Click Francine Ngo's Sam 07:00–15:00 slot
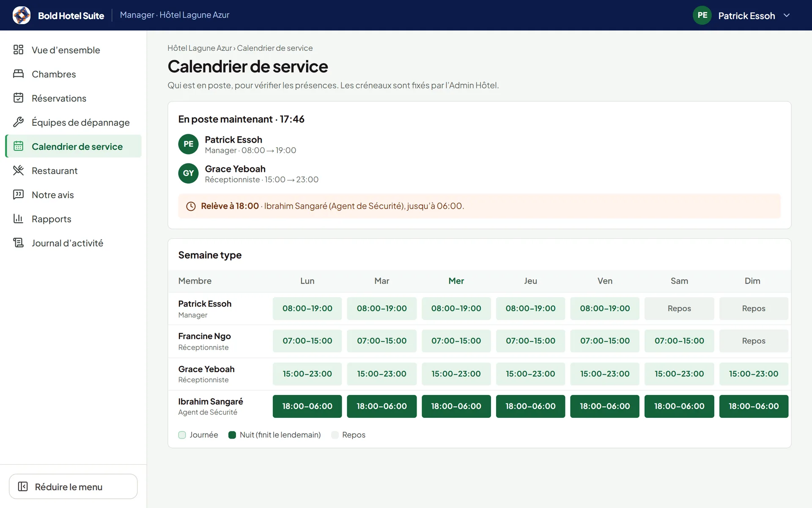812x508 pixels. coord(679,341)
